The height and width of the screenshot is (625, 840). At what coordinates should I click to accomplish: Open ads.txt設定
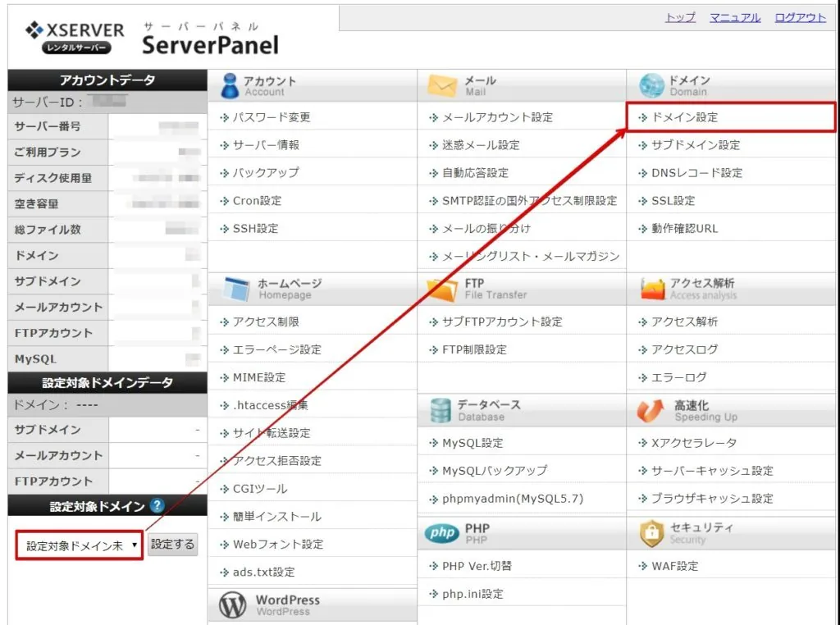263,573
